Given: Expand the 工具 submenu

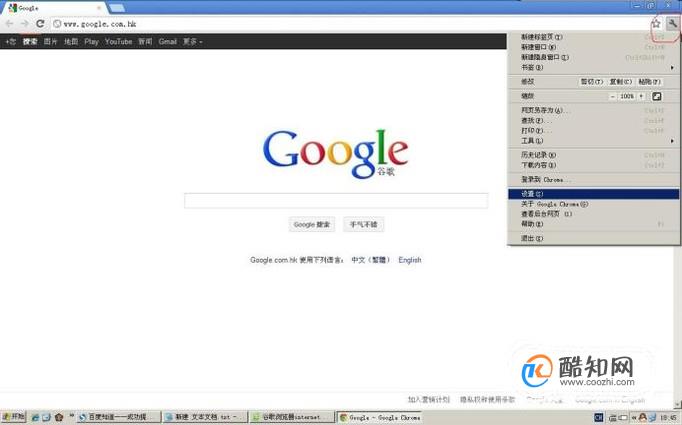Looking at the screenshot, I should (x=594, y=141).
